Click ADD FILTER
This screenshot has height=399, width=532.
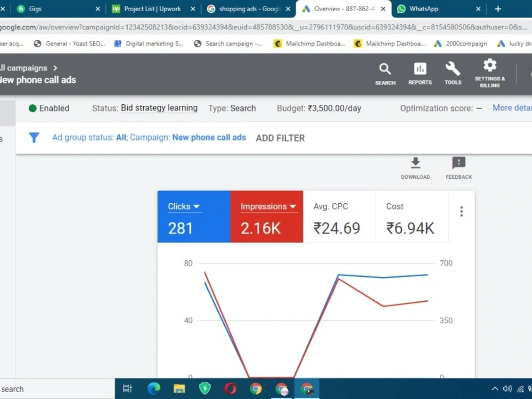280,138
